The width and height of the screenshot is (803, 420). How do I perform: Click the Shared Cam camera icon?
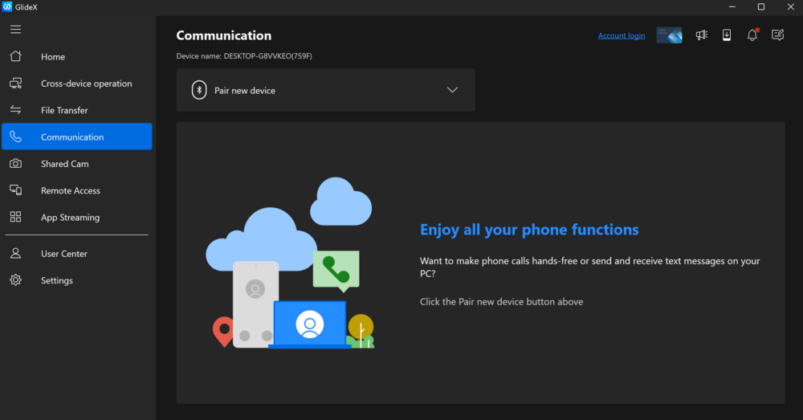pyautogui.click(x=15, y=163)
